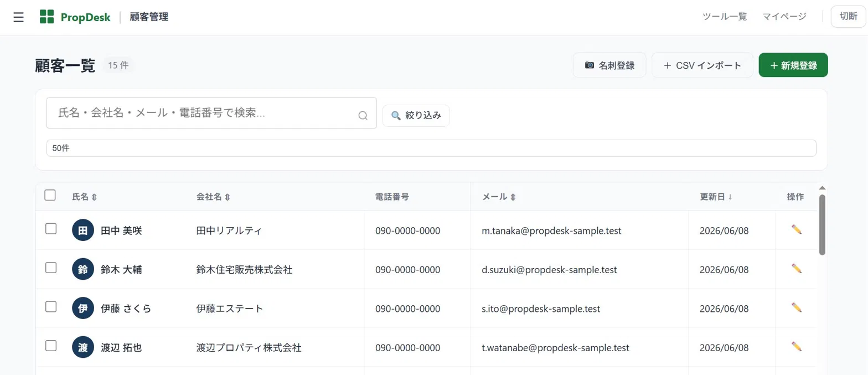Viewport: 868px width, 375px height.
Task: Click the PropDesk brand name link
Action: [85, 17]
